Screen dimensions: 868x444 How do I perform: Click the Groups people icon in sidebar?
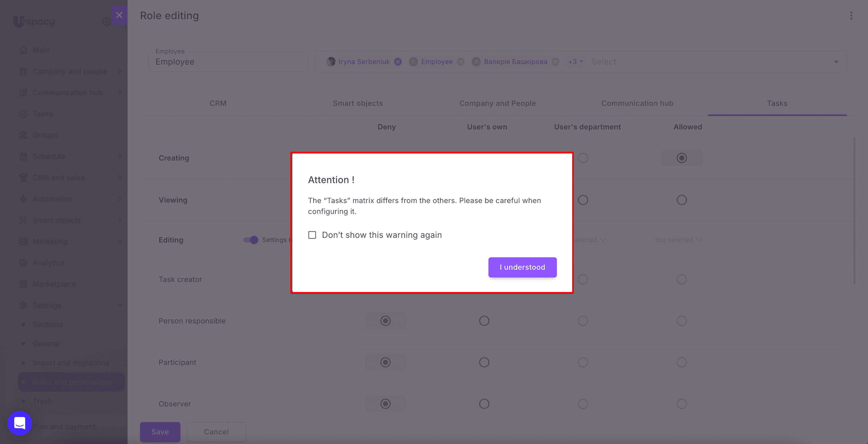pos(23,135)
